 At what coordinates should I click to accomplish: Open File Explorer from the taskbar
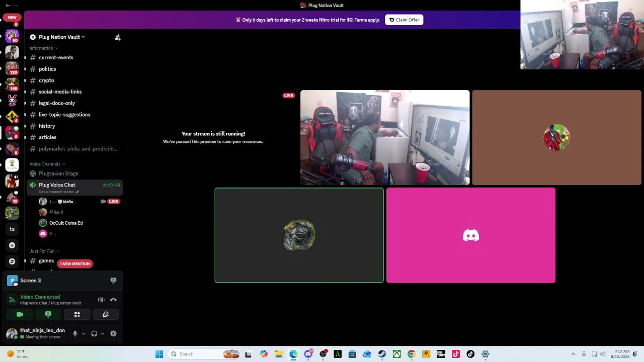[x=279, y=354]
